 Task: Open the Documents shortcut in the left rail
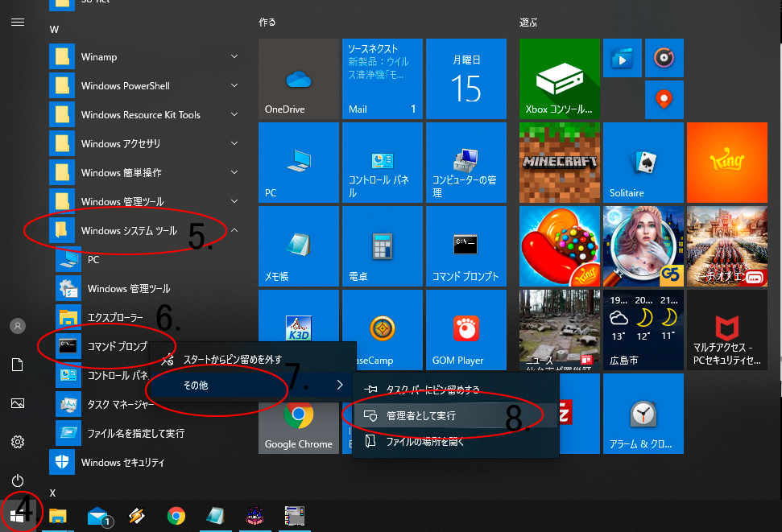18,365
